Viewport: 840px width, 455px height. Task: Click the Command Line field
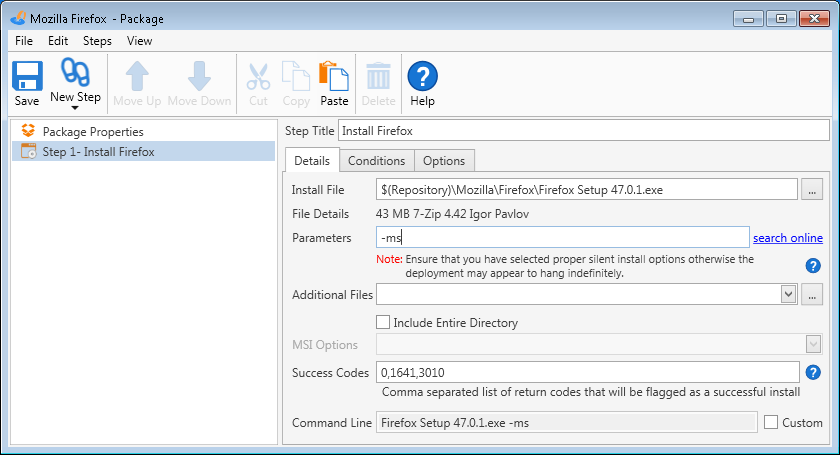click(x=566, y=422)
